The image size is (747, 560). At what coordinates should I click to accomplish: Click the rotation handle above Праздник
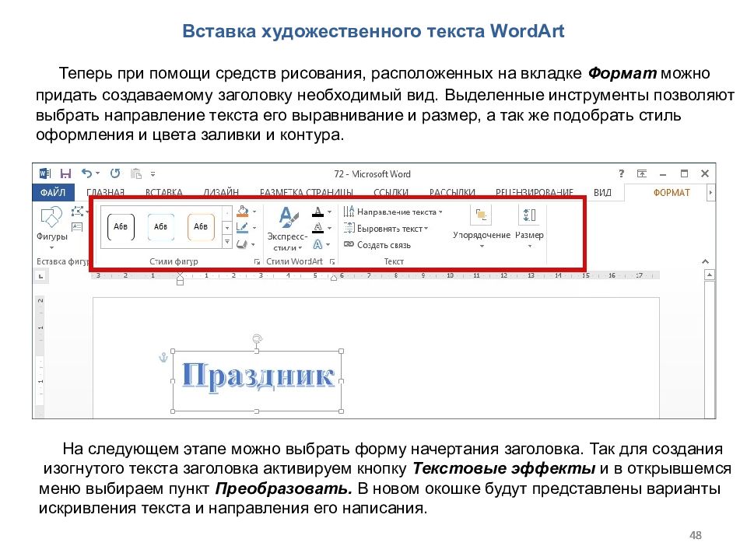[x=257, y=338]
